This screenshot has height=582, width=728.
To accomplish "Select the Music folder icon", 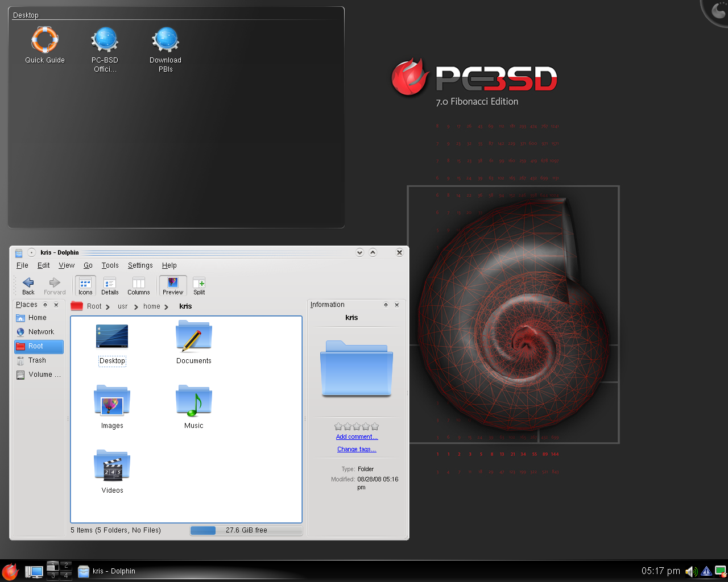I will pos(194,406).
